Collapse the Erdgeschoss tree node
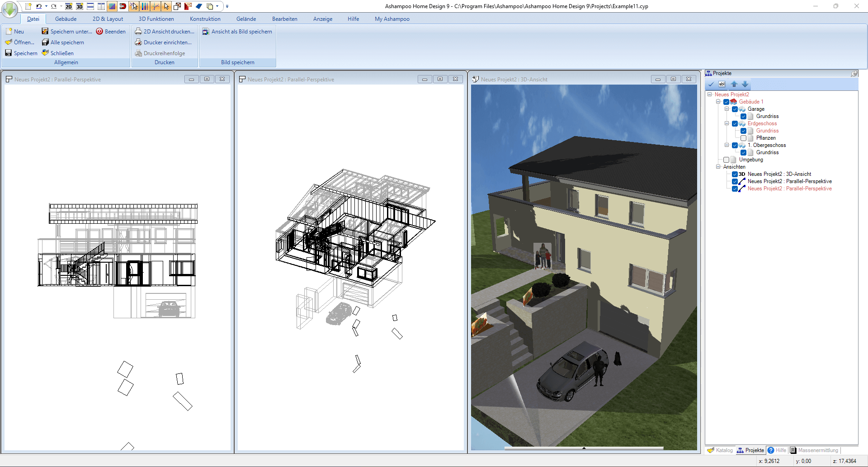Image resolution: width=868 pixels, height=467 pixels. (727, 123)
